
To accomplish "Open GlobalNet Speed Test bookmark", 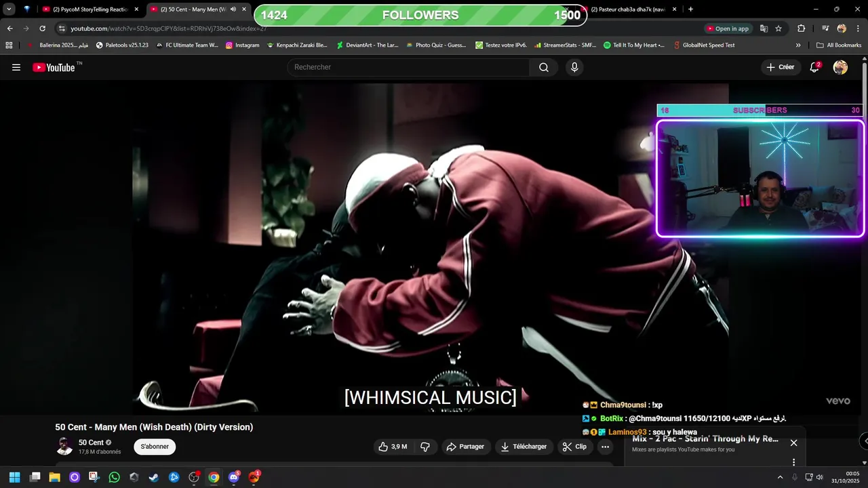I will point(704,45).
